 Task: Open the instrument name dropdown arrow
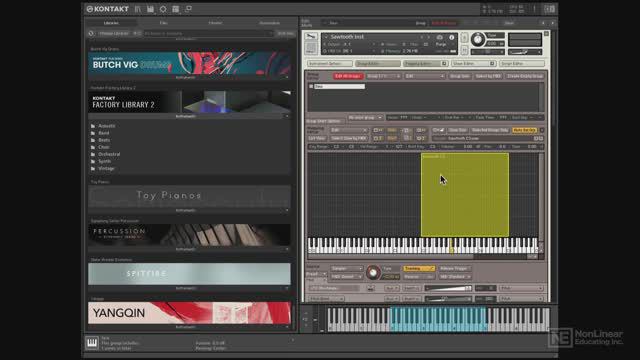326,37
